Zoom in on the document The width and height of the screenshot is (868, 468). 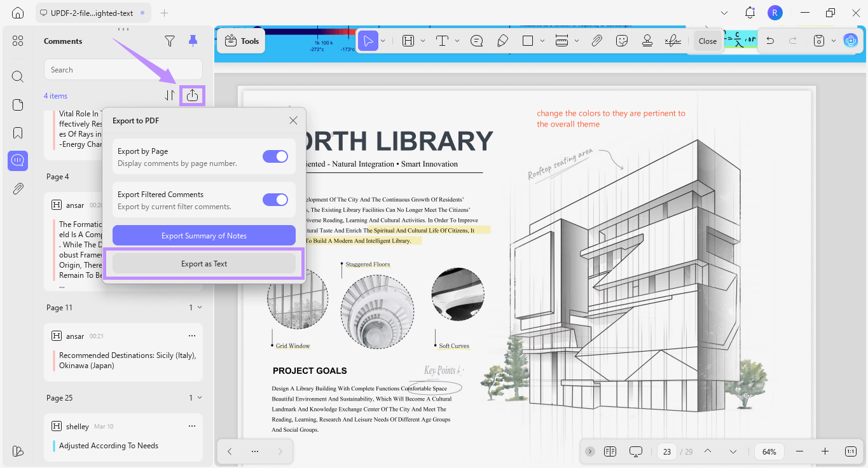825,451
